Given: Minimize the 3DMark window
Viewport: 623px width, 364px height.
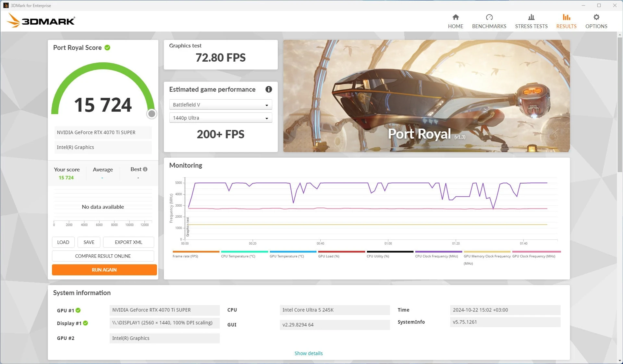Looking at the screenshot, I should coord(583,5).
